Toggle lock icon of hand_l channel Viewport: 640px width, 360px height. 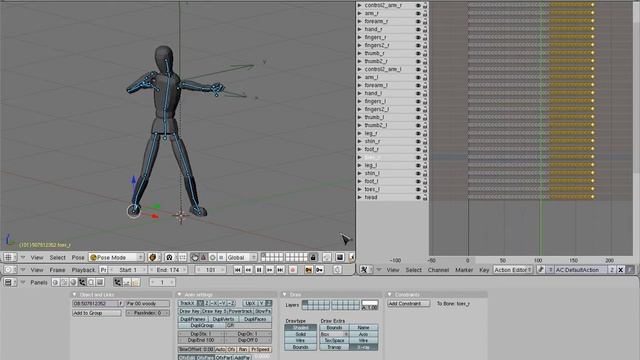[425, 93]
